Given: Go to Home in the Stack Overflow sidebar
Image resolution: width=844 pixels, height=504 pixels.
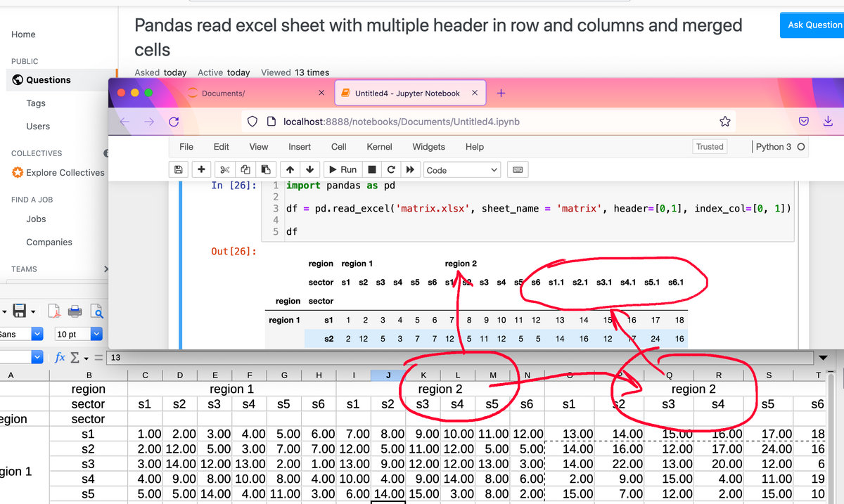Looking at the screenshot, I should click(23, 34).
